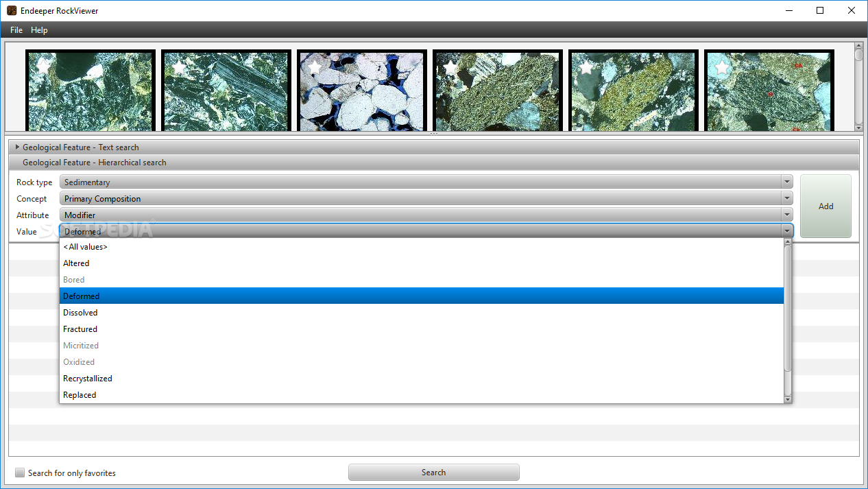Image resolution: width=868 pixels, height=489 pixels.
Task: Open the fifth thumbnail with yellow grain
Action: (x=634, y=91)
